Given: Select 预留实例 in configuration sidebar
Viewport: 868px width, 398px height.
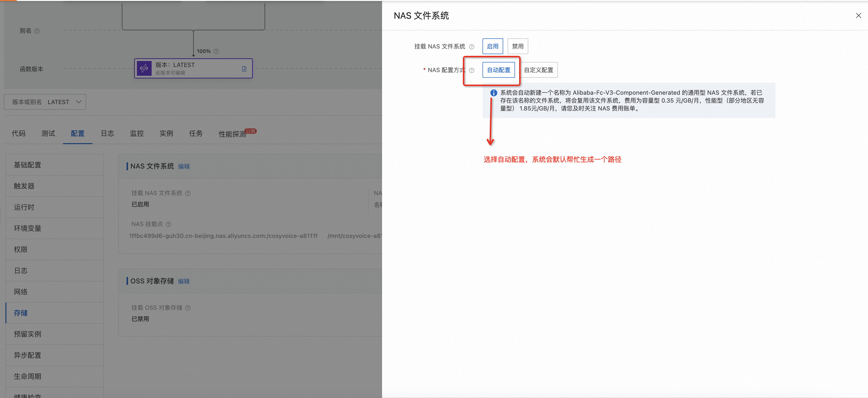Looking at the screenshot, I should click(55, 334).
